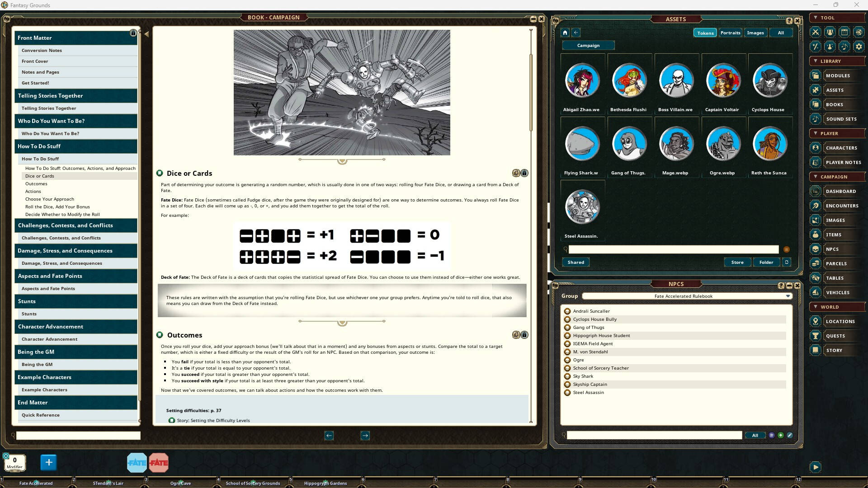Expand the How To Do Stuff chapter

(x=76, y=146)
